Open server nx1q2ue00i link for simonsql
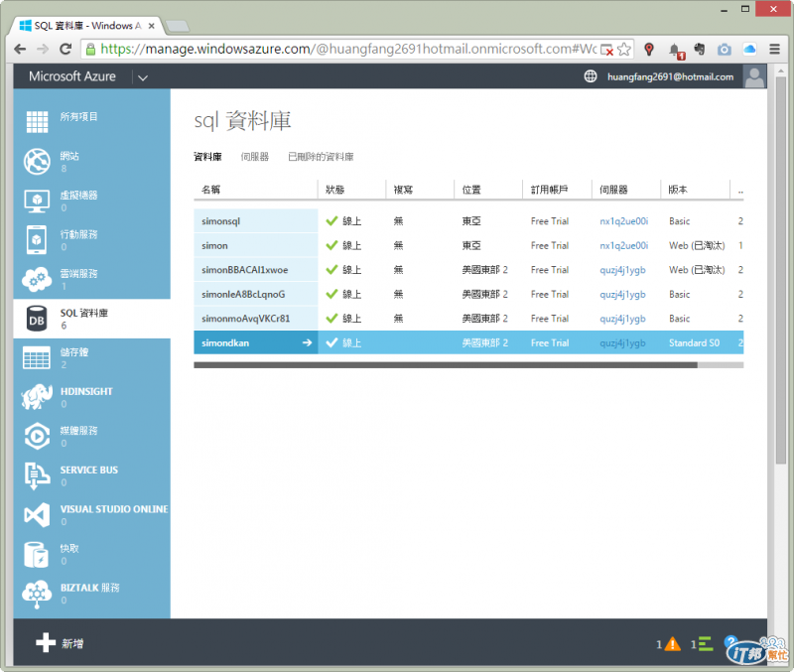This screenshot has height=672, width=794. coord(624,221)
